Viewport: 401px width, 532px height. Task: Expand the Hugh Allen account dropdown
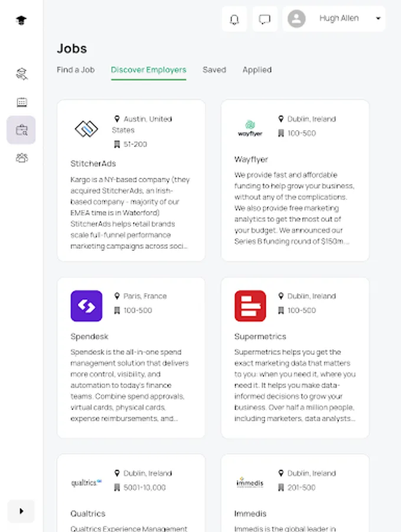(378, 19)
